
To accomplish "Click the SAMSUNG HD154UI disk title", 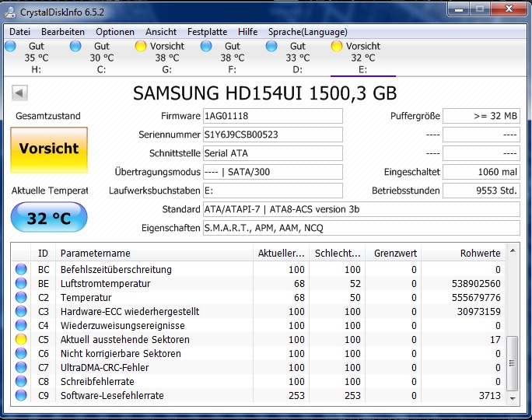I will tap(264, 93).
